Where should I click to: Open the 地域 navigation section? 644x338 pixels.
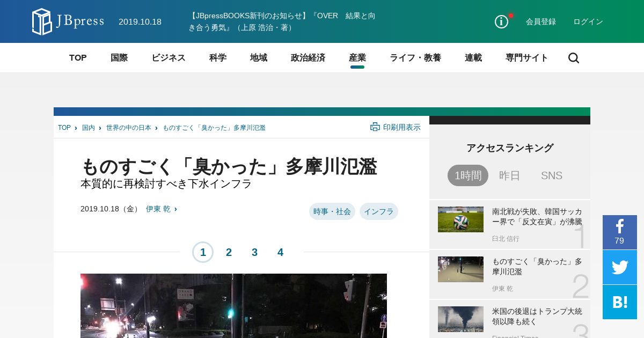click(x=259, y=58)
